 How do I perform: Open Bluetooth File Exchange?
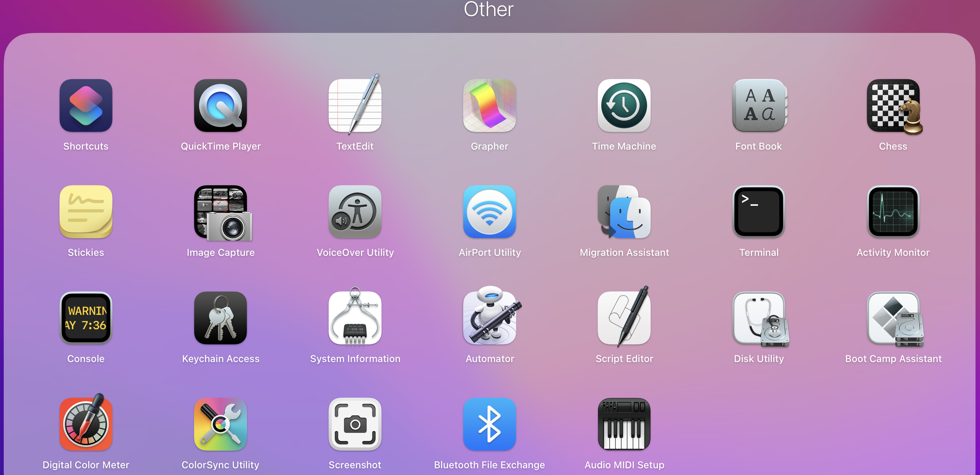489,424
